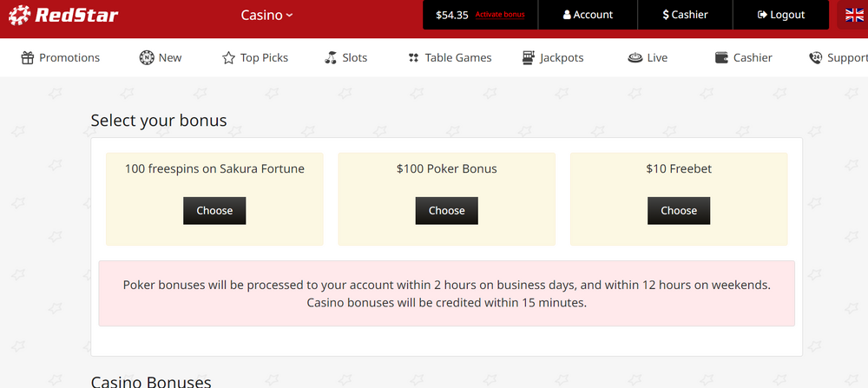Click the Activate bonus link
The width and height of the screenshot is (868, 388).
click(x=500, y=15)
